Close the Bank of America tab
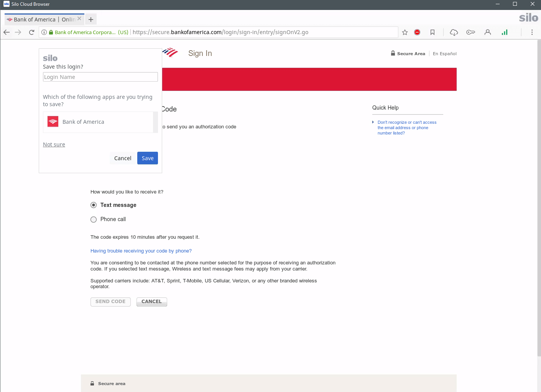Viewport: 541px width, 392px height. (x=79, y=18)
